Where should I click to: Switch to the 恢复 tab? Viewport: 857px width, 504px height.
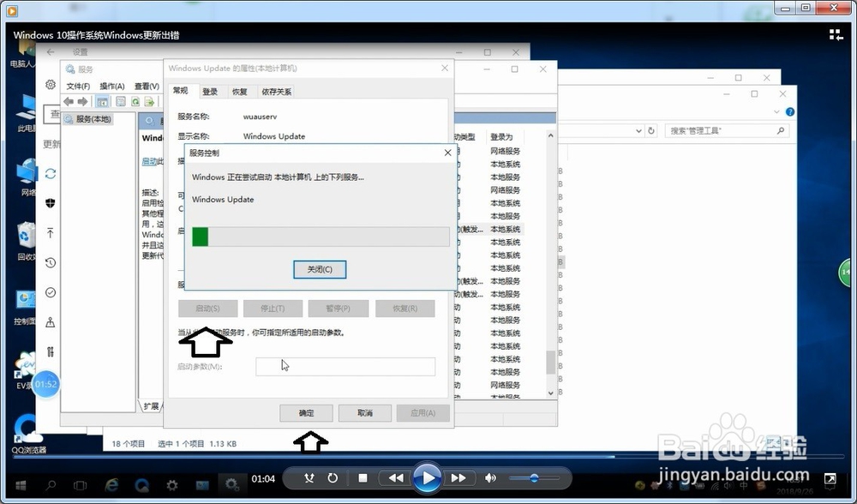tap(240, 92)
